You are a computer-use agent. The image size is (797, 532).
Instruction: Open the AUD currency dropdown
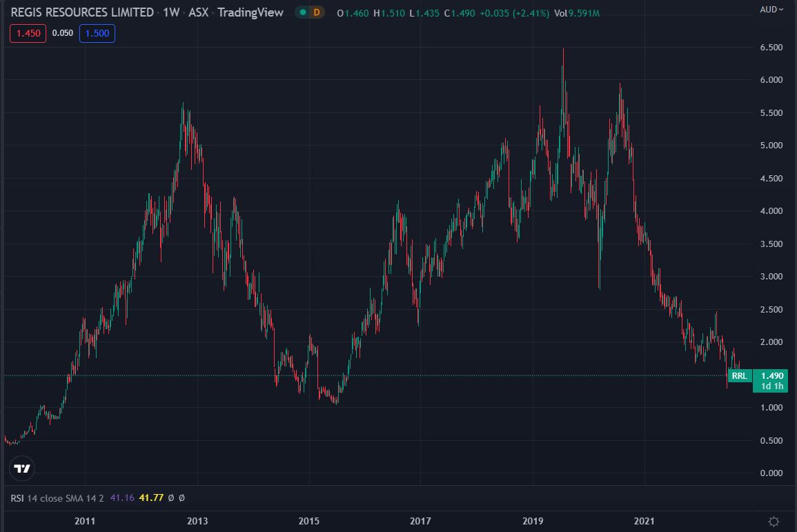[771, 10]
